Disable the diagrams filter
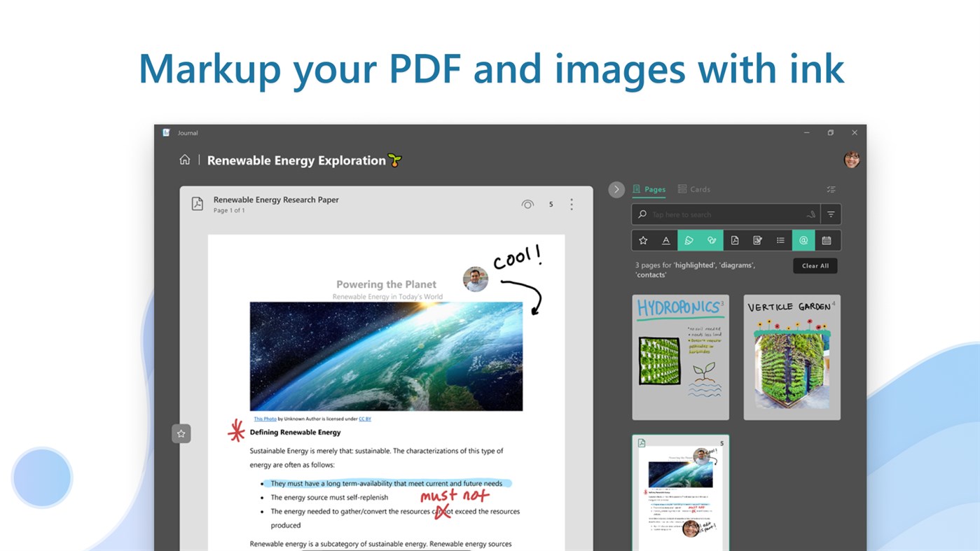The image size is (980, 551). (x=712, y=240)
